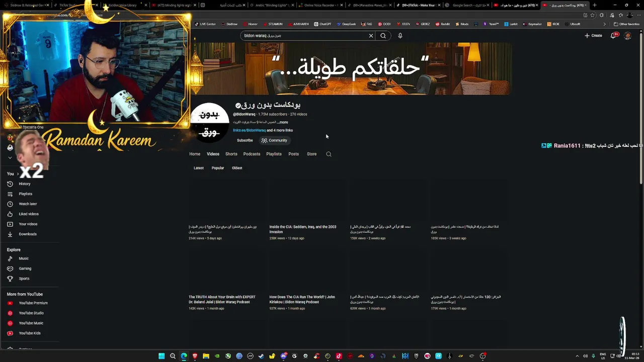Sort videos by Latest

pyautogui.click(x=199, y=168)
